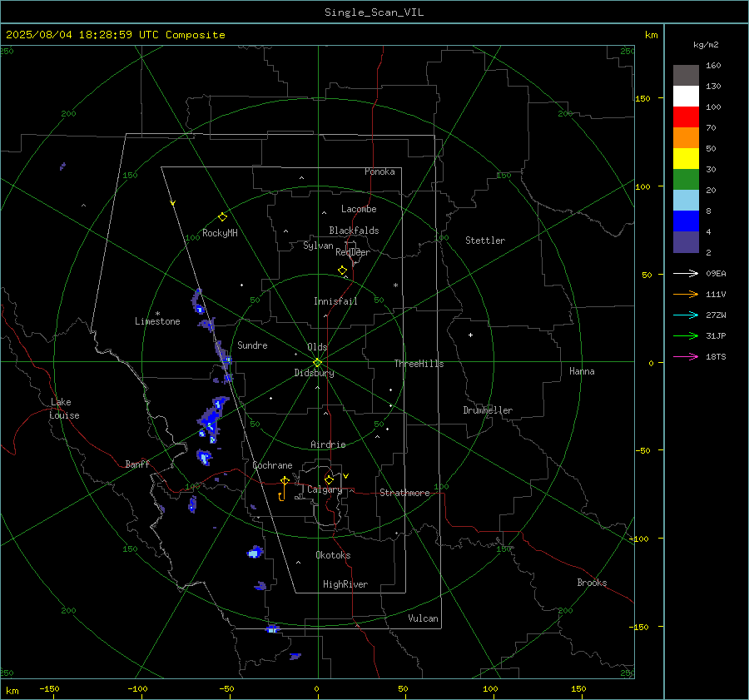Click the yellow diamond marker below RedDeer
The width and height of the screenshot is (749, 700).
(x=342, y=271)
